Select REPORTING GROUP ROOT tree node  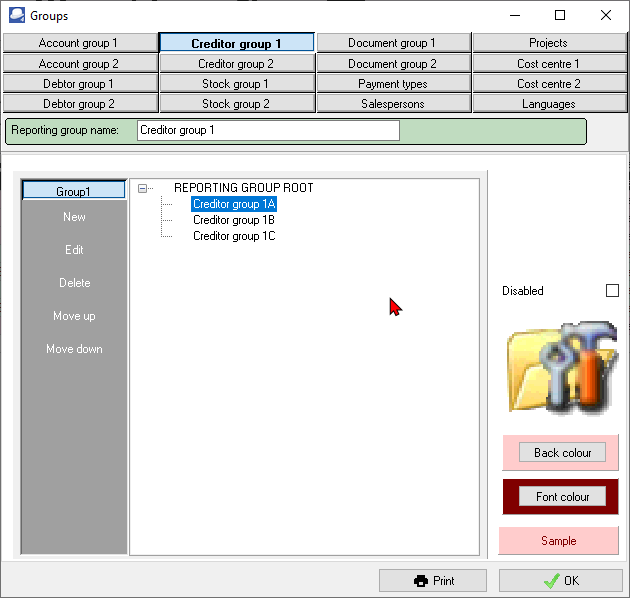tap(243, 188)
